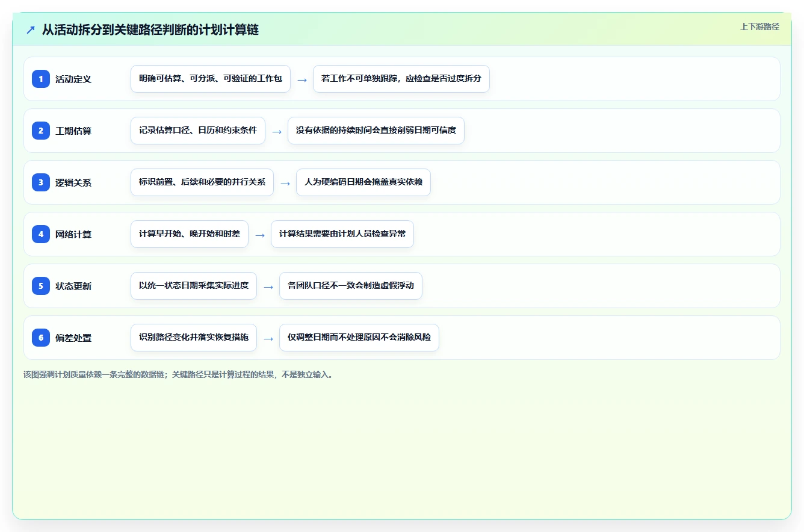Select the 活动定义 step label

(73, 79)
